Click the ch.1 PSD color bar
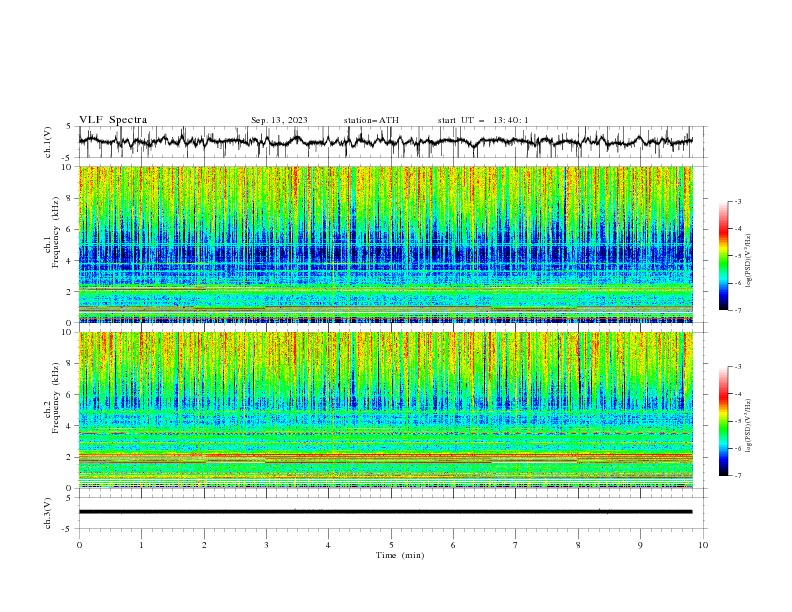The image size is (792, 612). coord(723,256)
